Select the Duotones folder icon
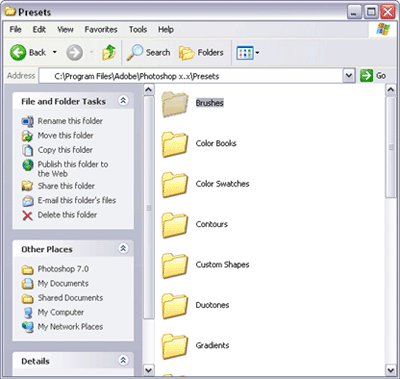The image size is (400, 379). click(x=174, y=306)
